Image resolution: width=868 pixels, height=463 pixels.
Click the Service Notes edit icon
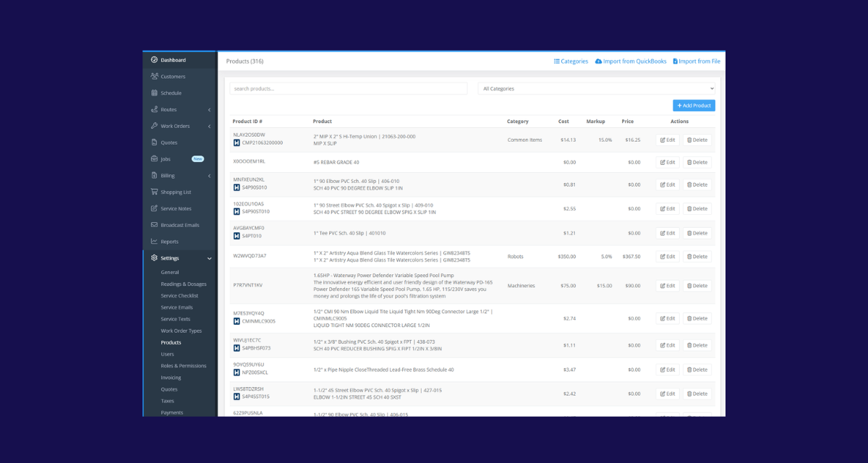154,208
